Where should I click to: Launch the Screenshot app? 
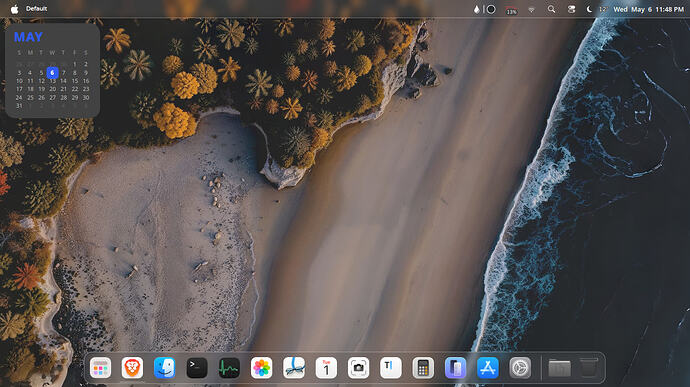pos(358,368)
